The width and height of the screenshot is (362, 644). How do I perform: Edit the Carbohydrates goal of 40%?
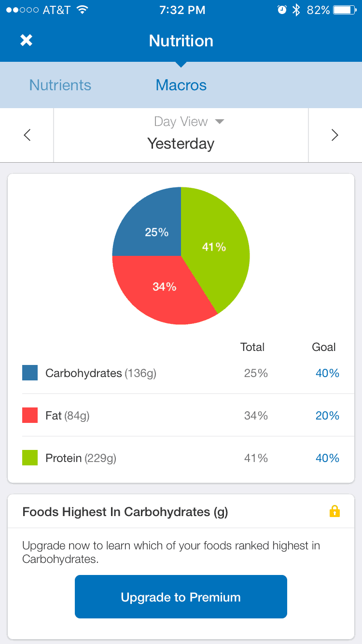pyautogui.click(x=327, y=373)
